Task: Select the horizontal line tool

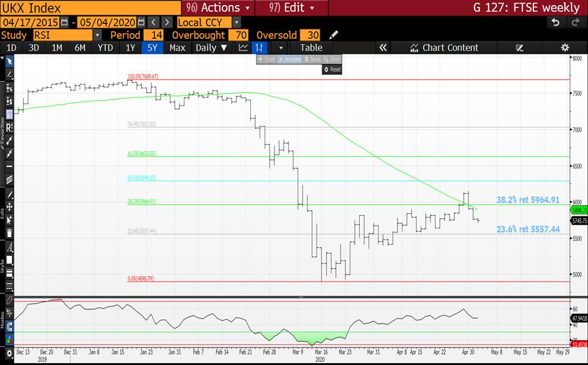Action: click(x=9, y=166)
